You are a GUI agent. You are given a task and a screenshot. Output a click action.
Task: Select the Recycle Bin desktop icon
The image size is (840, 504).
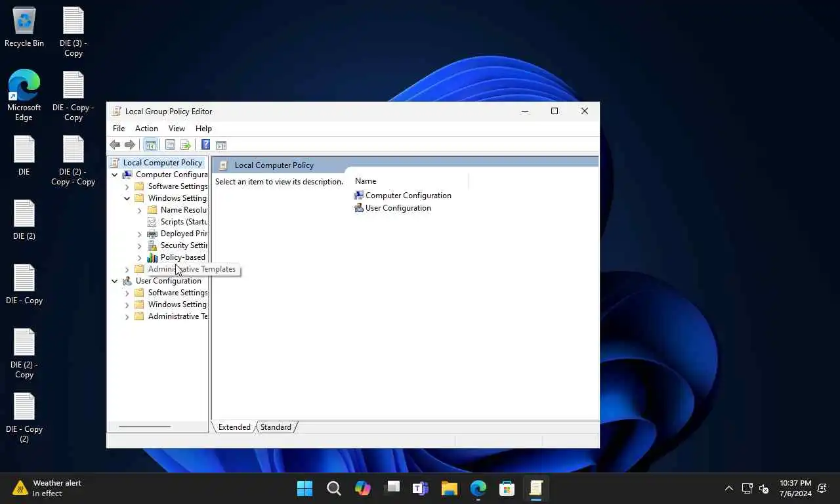coord(24,28)
